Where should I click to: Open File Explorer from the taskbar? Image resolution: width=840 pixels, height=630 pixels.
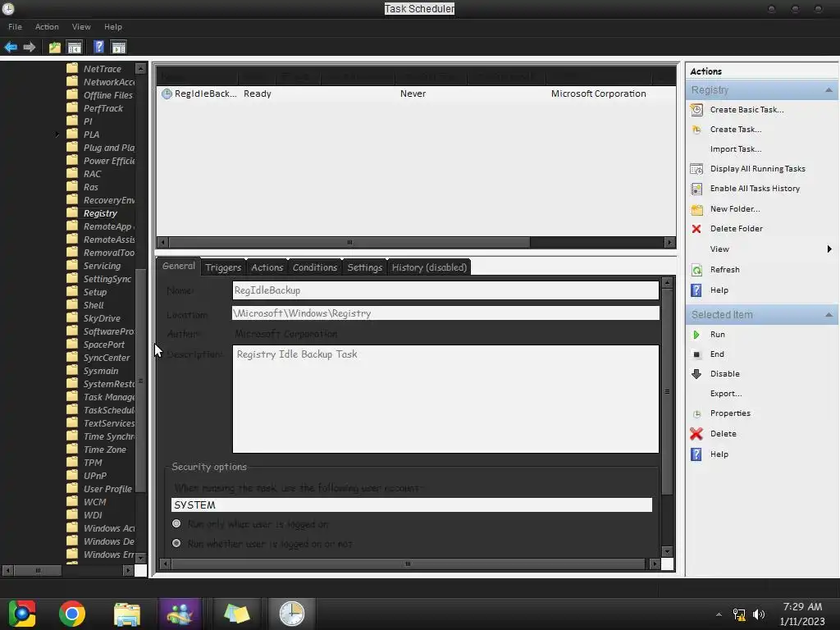point(127,614)
